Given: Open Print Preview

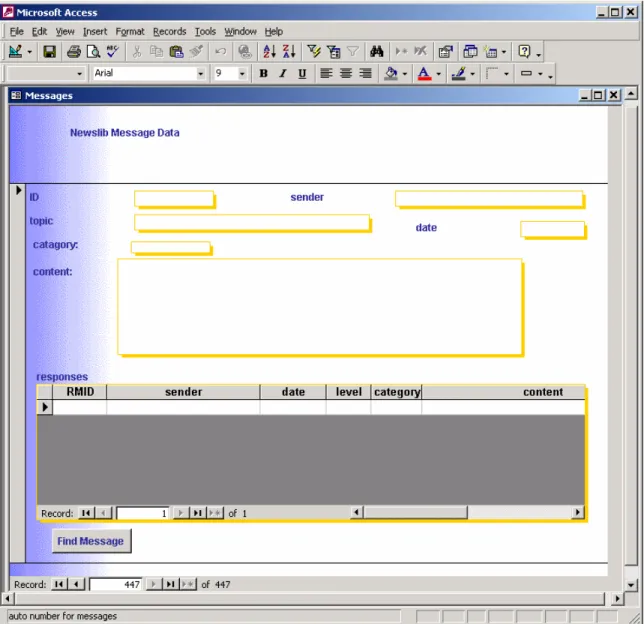Looking at the screenshot, I should [x=93, y=52].
